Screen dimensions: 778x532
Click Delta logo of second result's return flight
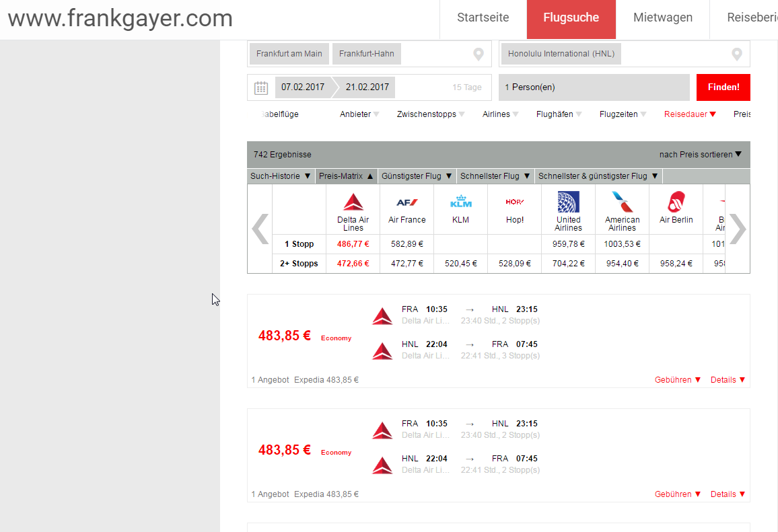382,465
